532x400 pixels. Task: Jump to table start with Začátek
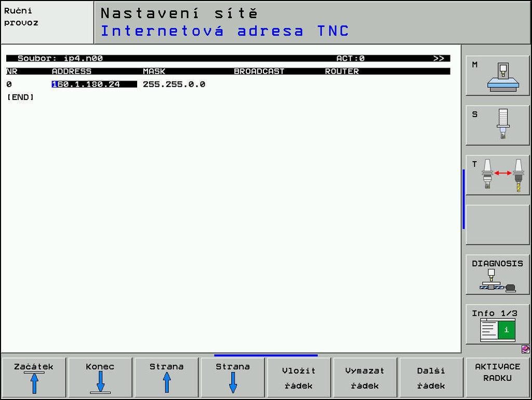[34, 377]
